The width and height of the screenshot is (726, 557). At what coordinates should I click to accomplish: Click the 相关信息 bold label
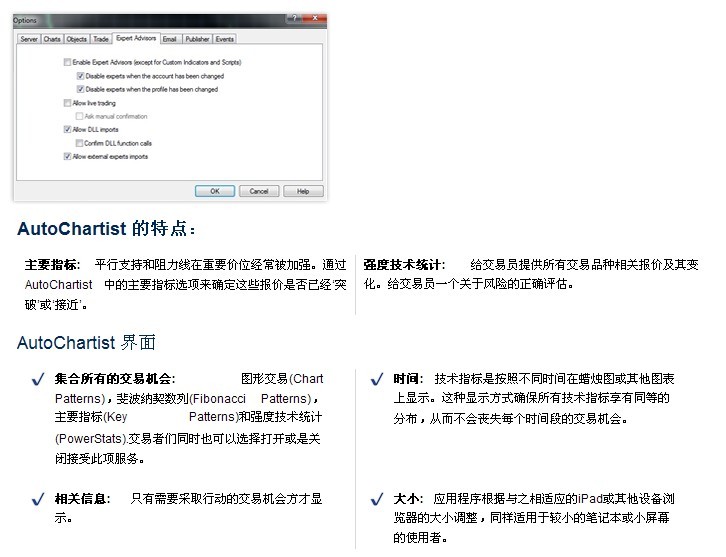[x=82, y=499]
